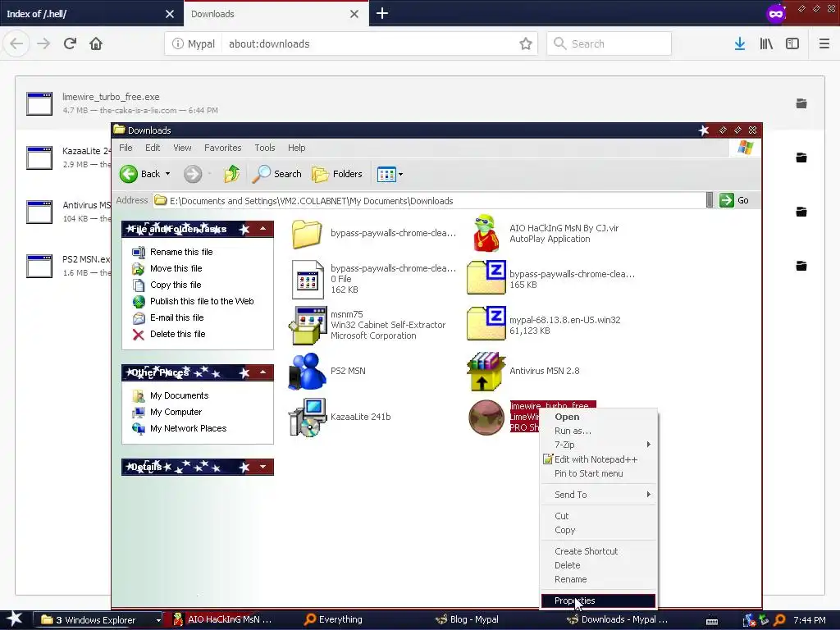Show limewire_turbo_free.exe in containing folder
This screenshot has height=630, width=840.
(801, 103)
